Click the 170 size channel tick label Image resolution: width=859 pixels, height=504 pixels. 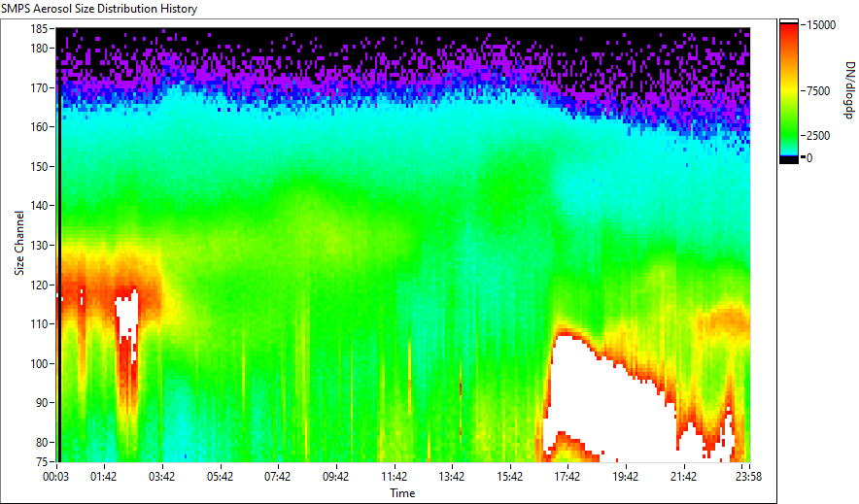[40, 87]
